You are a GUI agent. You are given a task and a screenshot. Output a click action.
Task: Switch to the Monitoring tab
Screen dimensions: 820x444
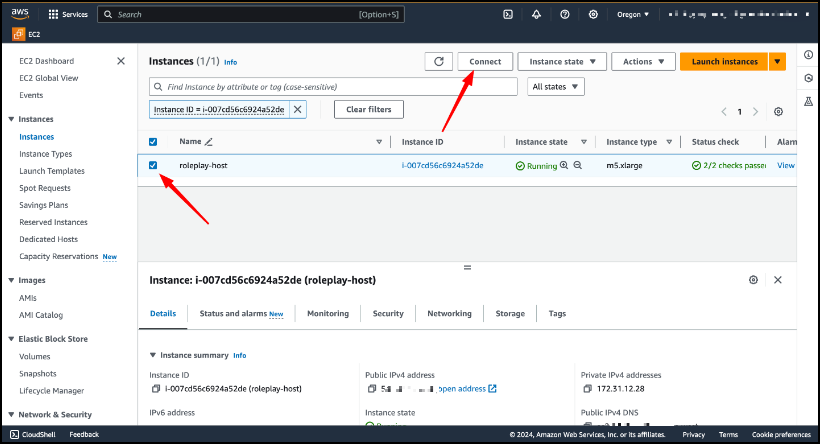[x=328, y=313]
